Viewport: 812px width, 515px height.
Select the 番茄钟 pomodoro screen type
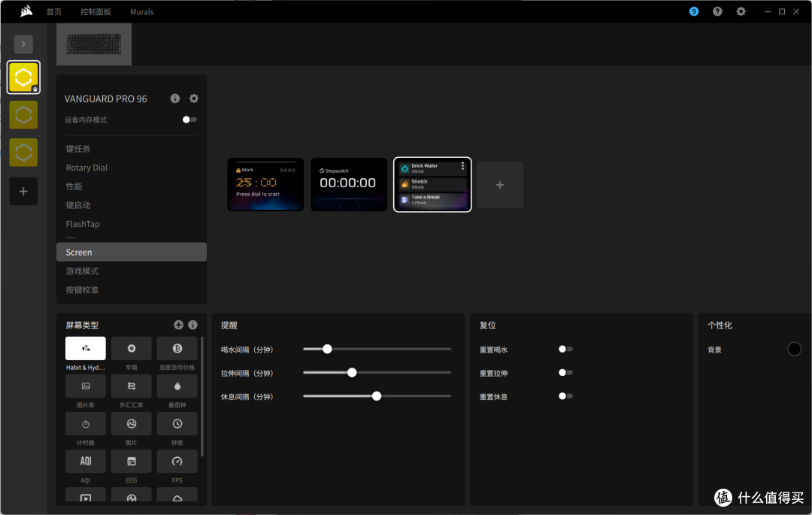point(177,386)
